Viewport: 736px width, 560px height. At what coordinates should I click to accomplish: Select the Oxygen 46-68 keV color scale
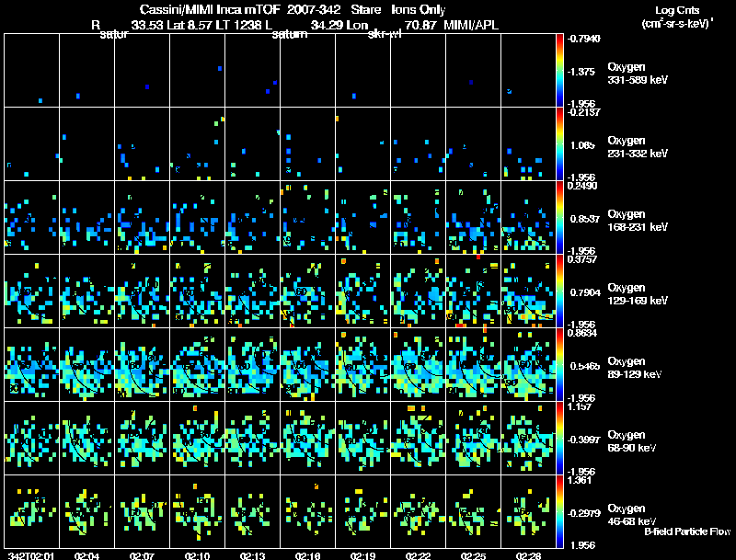click(560, 511)
